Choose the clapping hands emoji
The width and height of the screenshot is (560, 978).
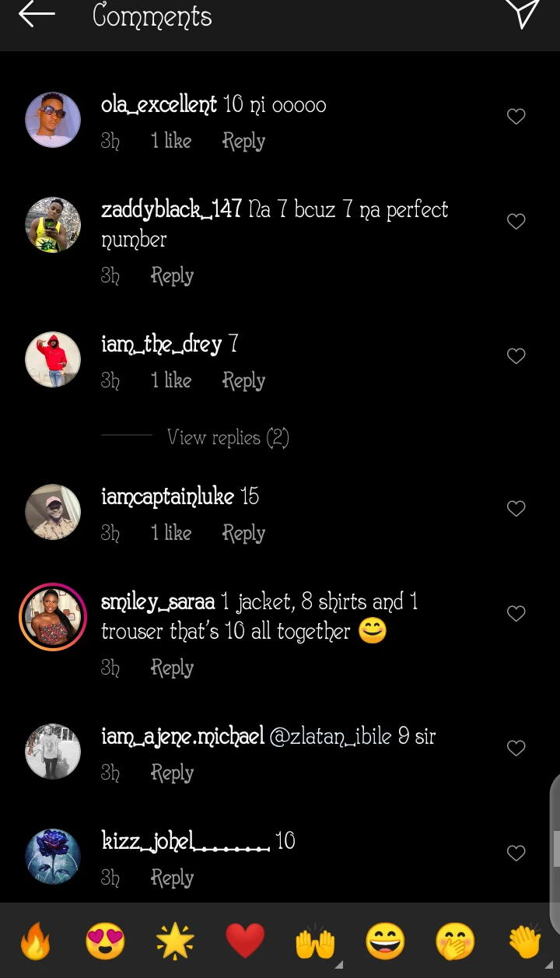tap(525, 942)
